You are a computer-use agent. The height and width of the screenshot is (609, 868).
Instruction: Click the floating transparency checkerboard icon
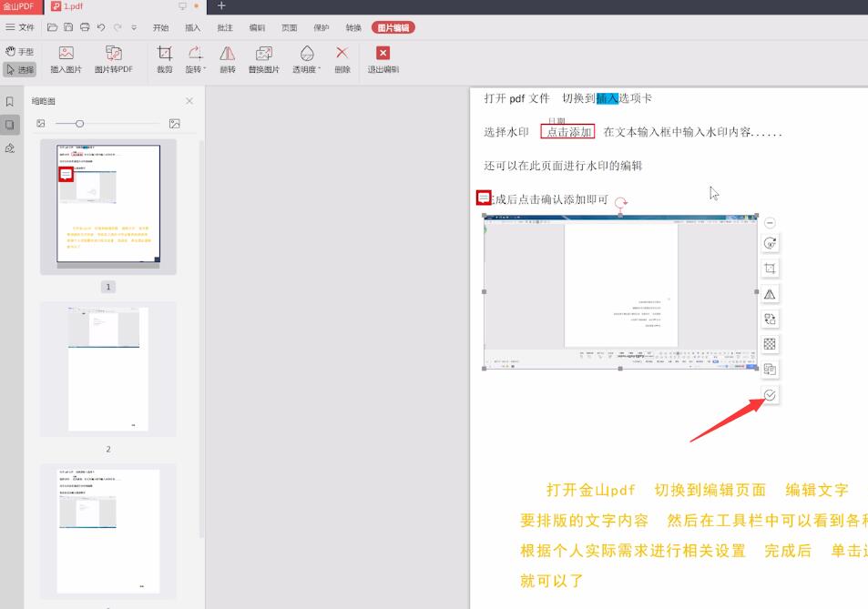tap(770, 344)
